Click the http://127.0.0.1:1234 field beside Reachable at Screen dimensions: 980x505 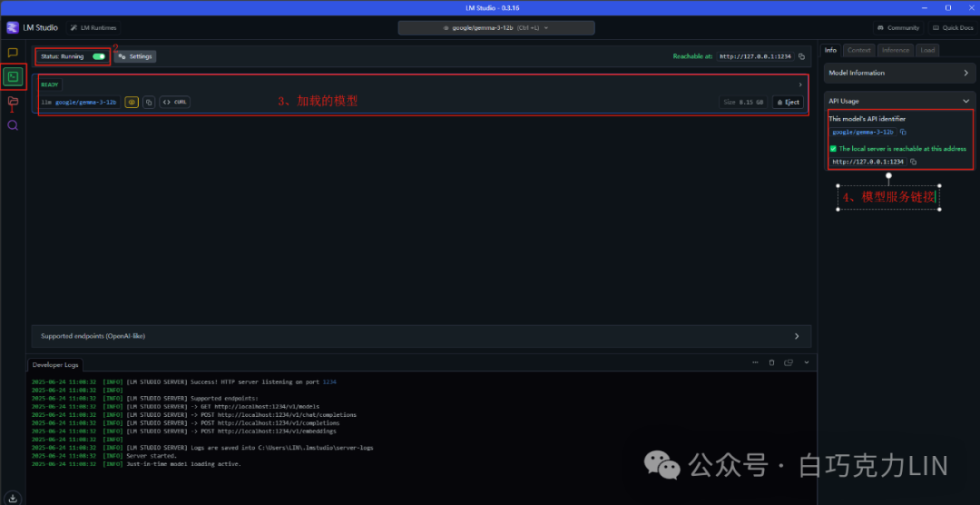coord(756,56)
